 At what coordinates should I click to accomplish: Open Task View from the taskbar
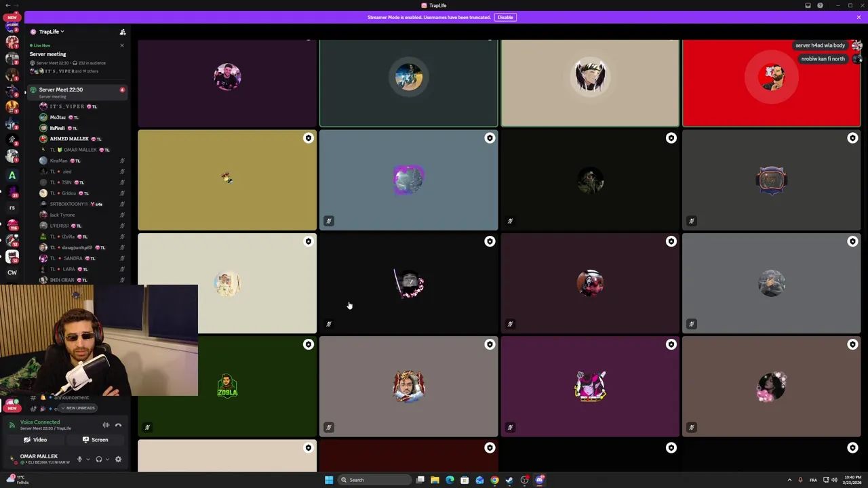(x=420, y=480)
